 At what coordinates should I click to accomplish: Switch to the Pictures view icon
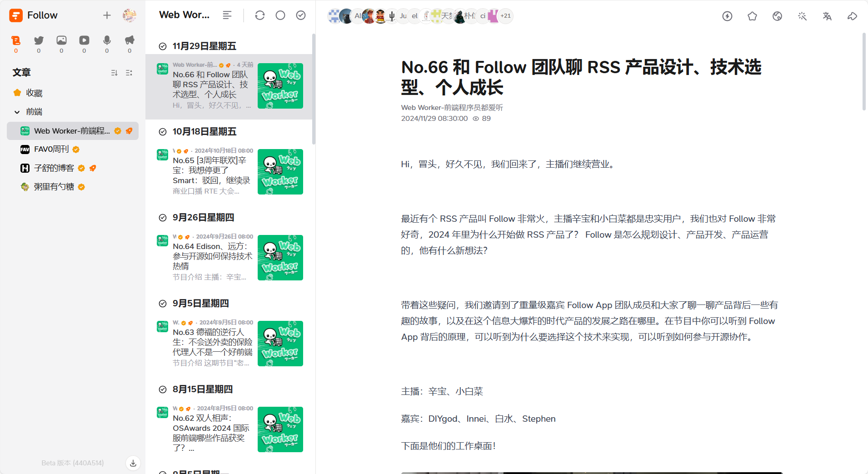[x=61, y=40]
